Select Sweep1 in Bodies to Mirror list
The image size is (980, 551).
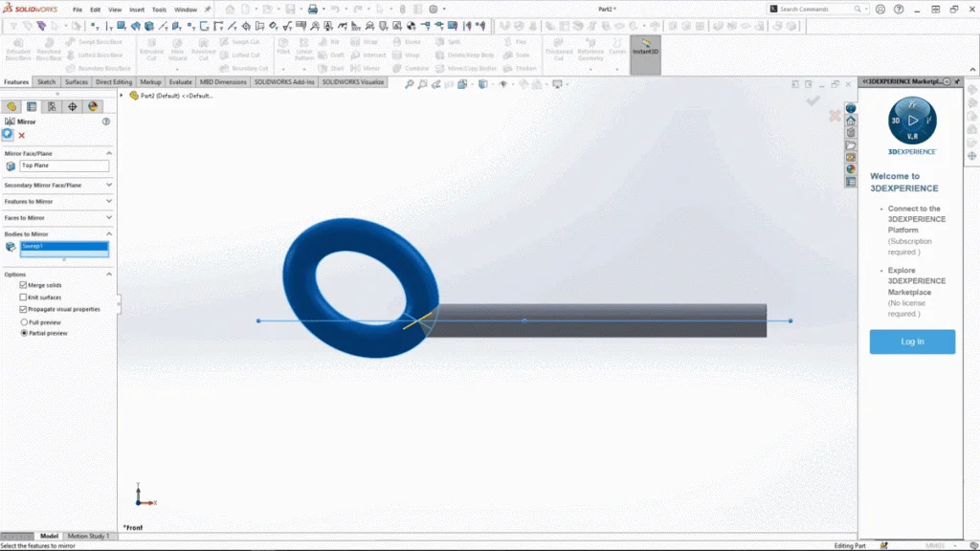click(x=64, y=246)
